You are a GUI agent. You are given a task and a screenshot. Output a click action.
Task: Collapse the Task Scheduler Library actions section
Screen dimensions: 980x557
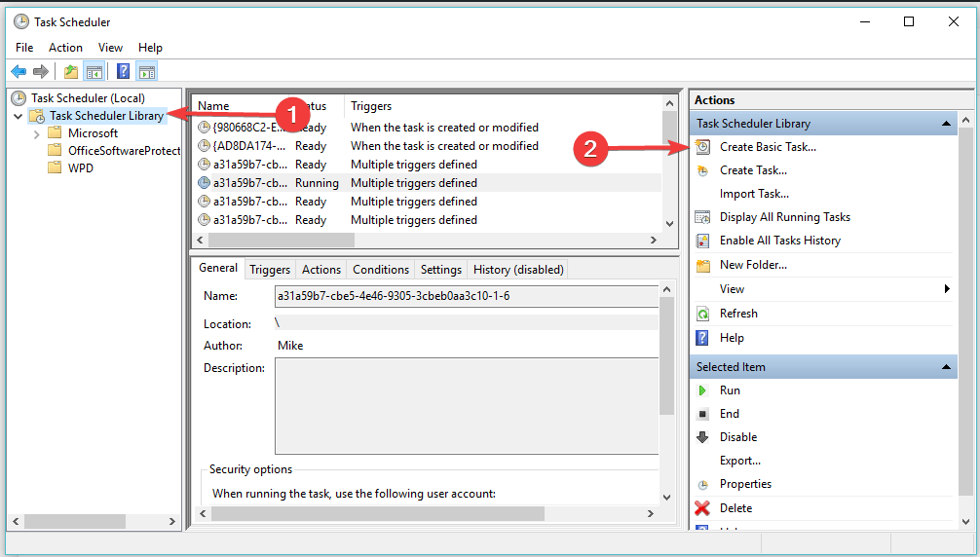click(946, 124)
